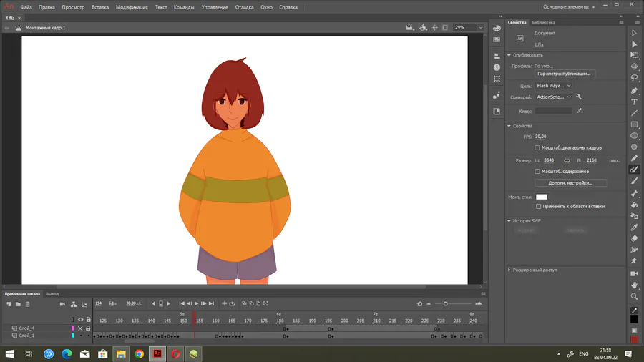Collapse the 'История SWF' section
Screen dimensions: 644x362
(509, 221)
